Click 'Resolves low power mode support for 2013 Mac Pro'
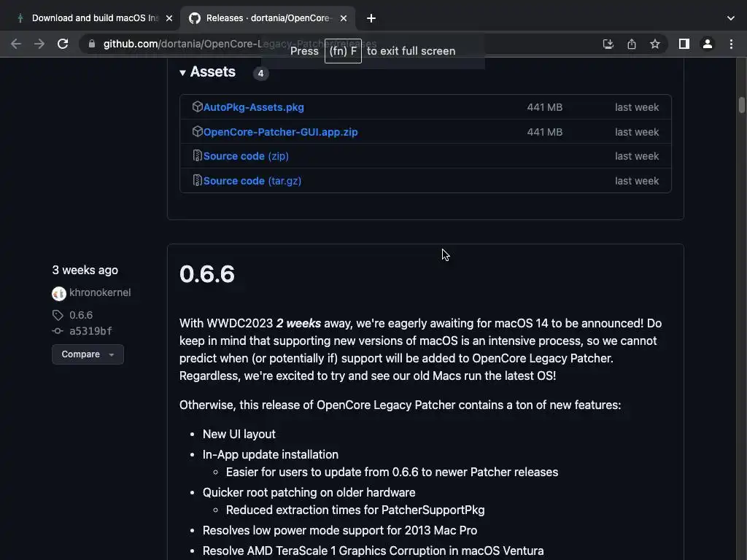The width and height of the screenshot is (747, 560). click(340, 531)
